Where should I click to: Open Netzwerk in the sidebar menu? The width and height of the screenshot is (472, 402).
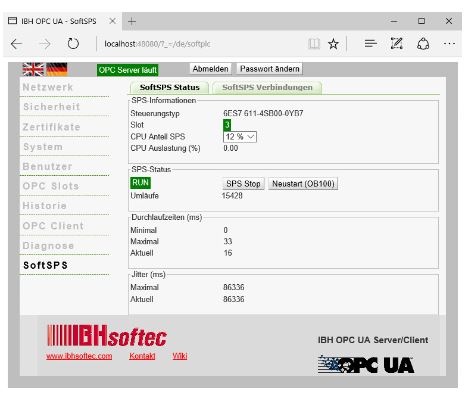(x=48, y=87)
